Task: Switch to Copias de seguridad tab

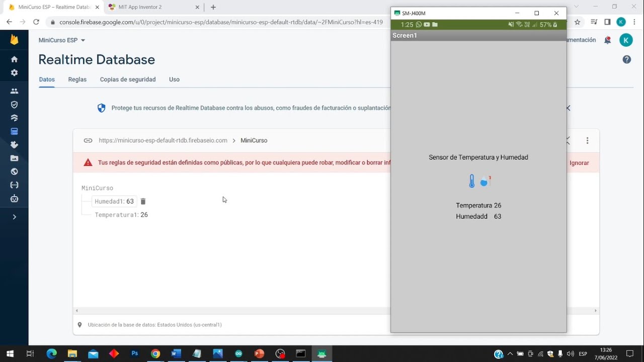Action: pos(128,79)
